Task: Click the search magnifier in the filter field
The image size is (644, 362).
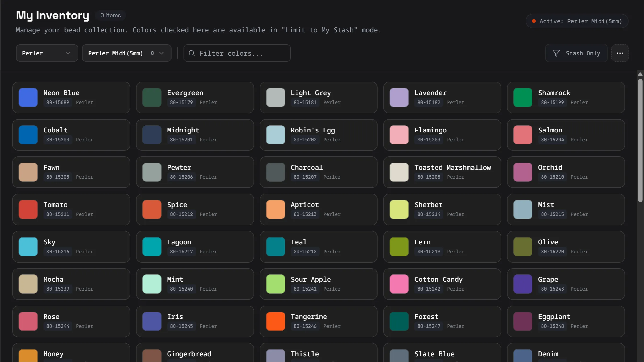Action: (x=191, y=53)
